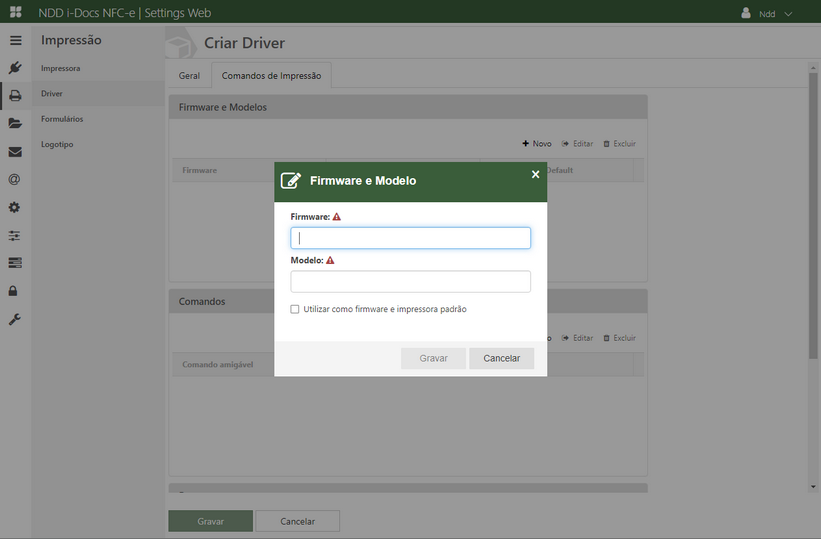The width and height of the screenshot is (821, 539).
Task: Click Cancelar in the dialog
Action: pyautogui.click(x=501, y=358)
